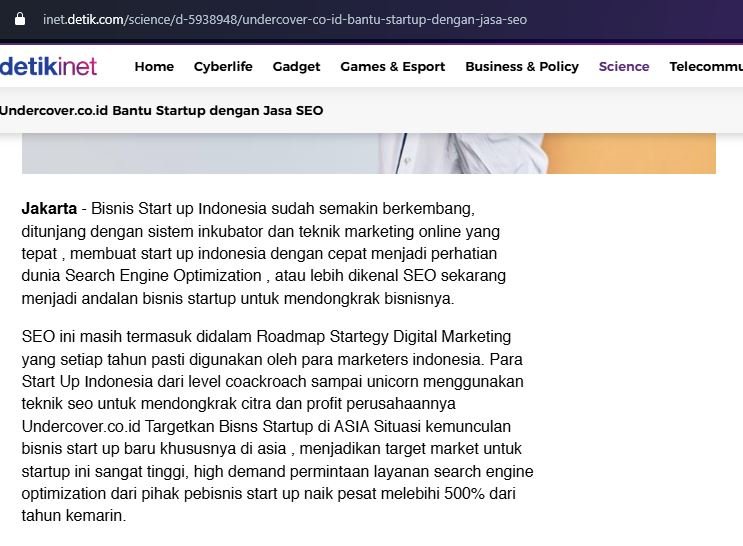The height and width of the screenshot is (546, 743).
Task: Go to the Cyberlife section
Action: pyautogui.click(x=223, y=67)
